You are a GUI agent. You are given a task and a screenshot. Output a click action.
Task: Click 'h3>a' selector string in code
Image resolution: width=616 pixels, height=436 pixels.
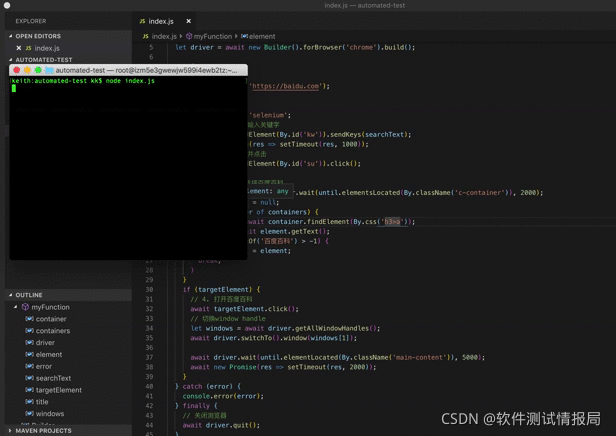[x=392, y=222]
